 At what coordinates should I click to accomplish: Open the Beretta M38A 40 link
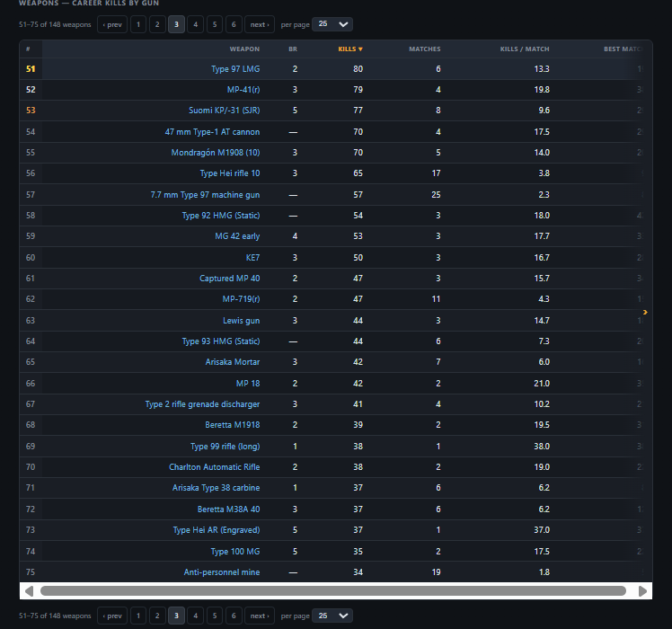click(x=228, y=509)
